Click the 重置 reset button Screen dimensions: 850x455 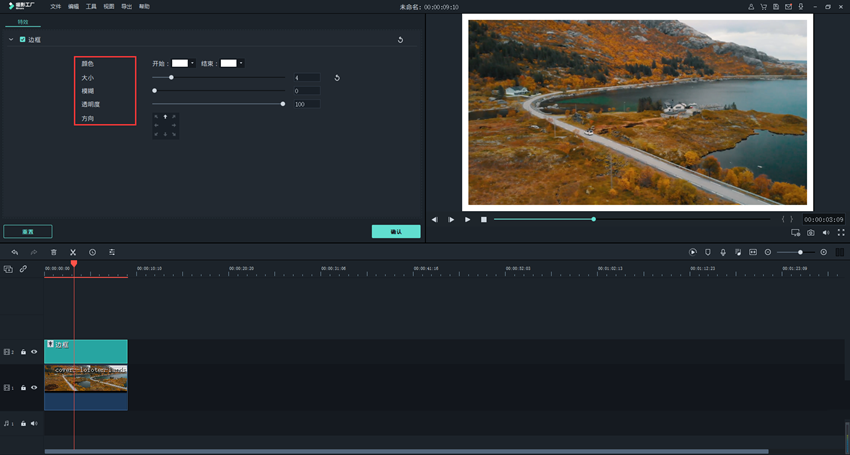pos(28,232)
